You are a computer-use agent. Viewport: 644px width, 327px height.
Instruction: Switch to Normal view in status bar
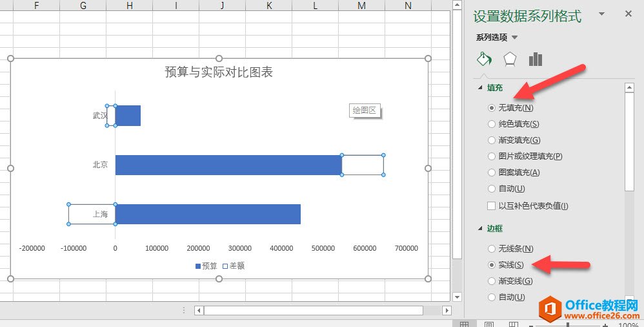tap(464, 324)
